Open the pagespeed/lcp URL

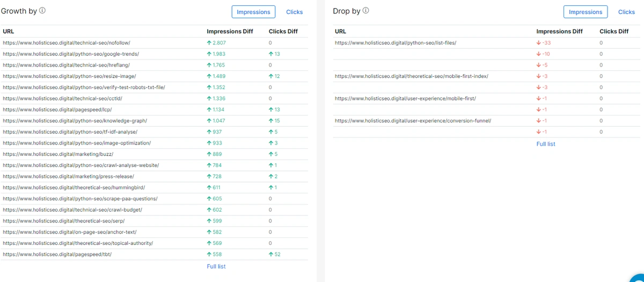(59, 110)
